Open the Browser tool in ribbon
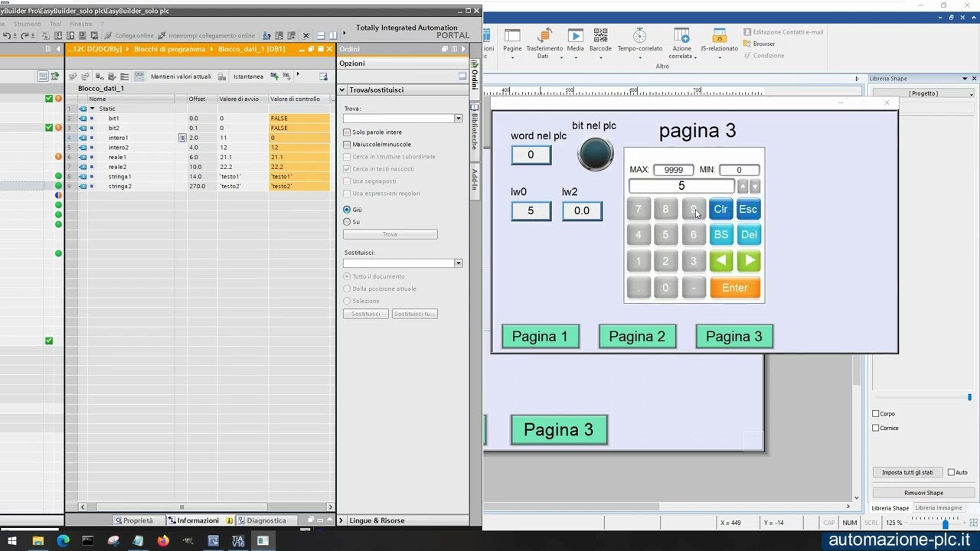This screenshot has height=551, width=980. tap(759, 44)
